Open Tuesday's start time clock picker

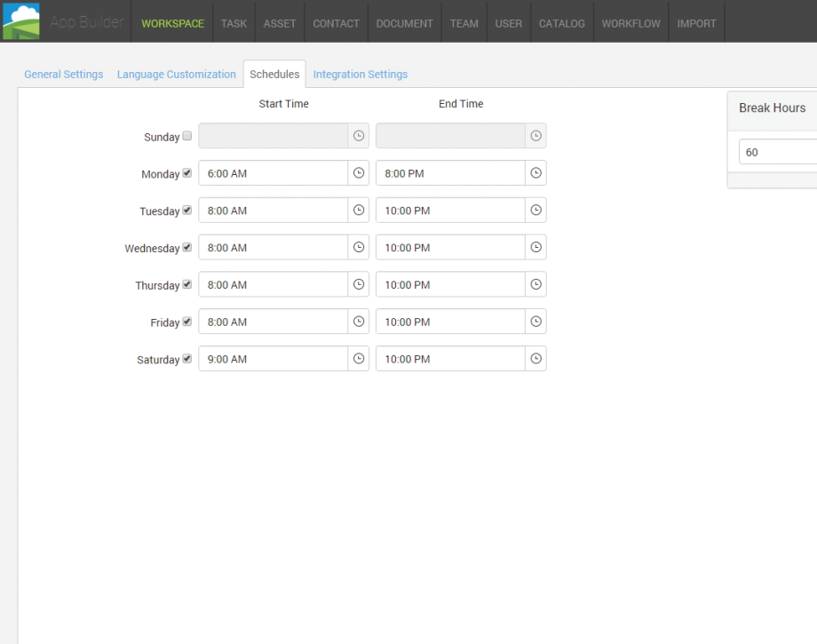(x=358, y=210)
